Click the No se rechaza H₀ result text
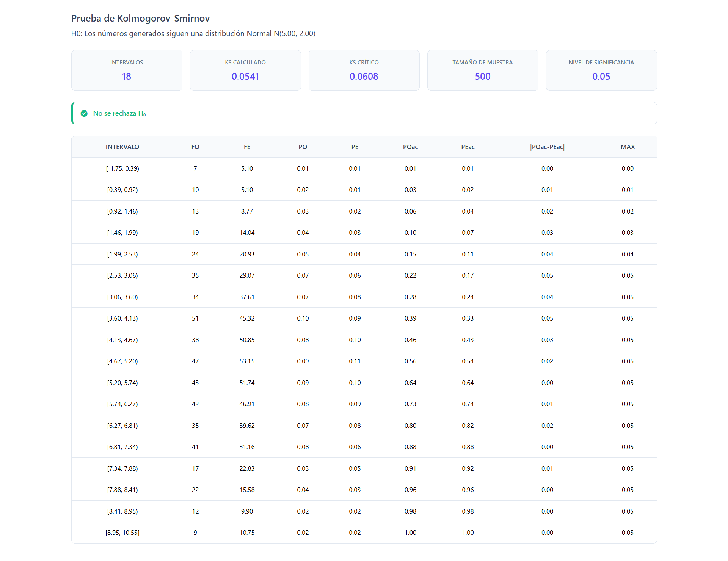Screen dimensions: 728x561 click(x=119, y=113)
